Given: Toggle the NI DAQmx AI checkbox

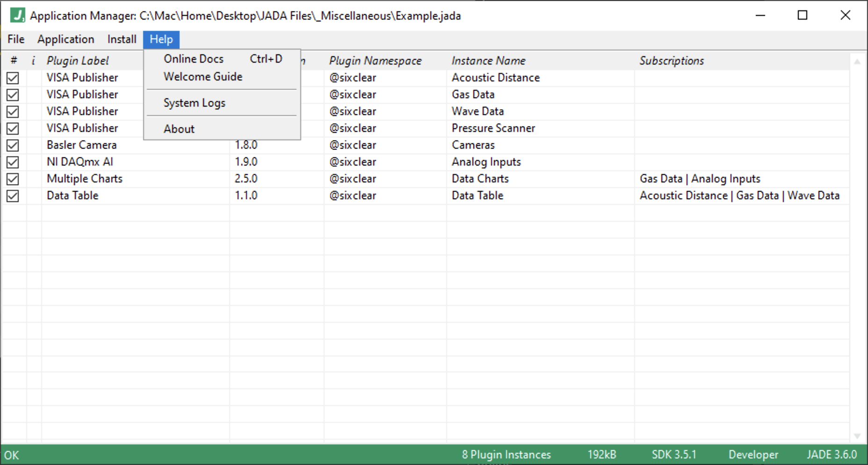Looking at the screenshot, I should 13,162.
